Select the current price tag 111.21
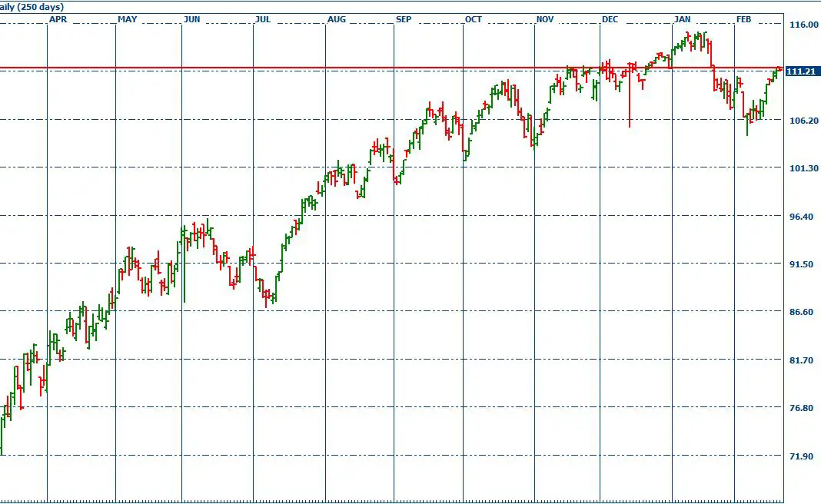Viewport: 821px width, 504px height. point(803,71)
